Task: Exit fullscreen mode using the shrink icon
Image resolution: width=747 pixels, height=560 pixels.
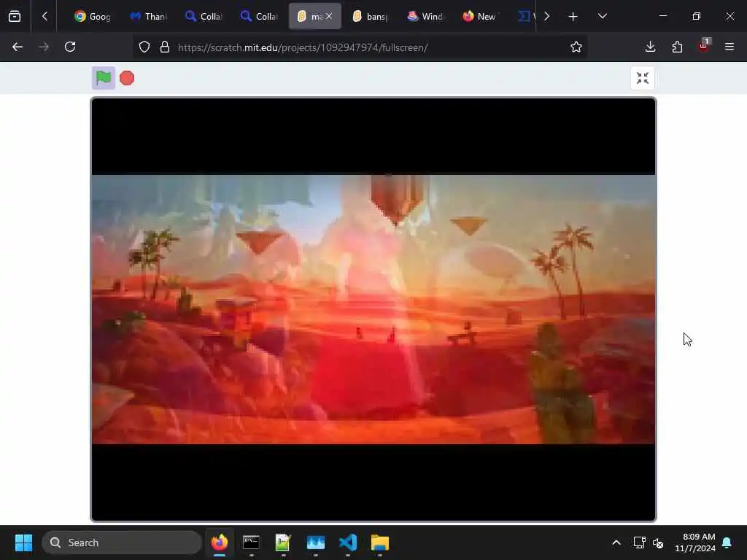Action: pyautogui.click(x=642, y=78)
